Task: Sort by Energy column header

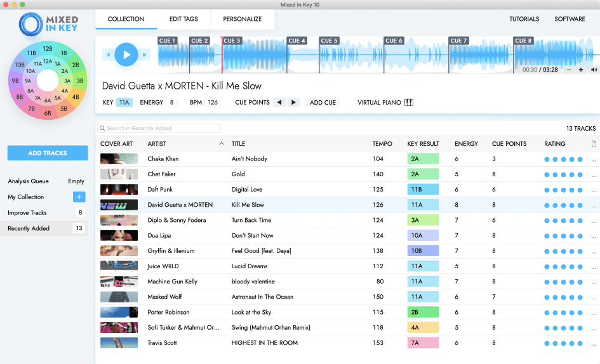Action: click(466, 144)
